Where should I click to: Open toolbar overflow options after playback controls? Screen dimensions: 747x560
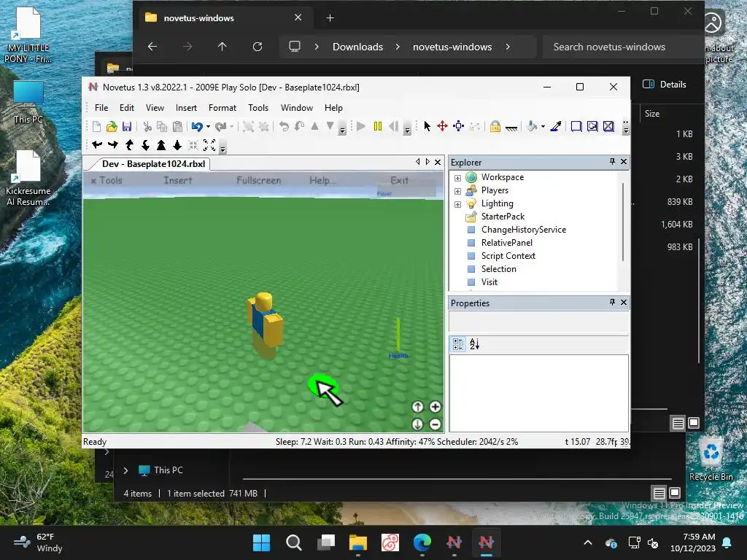(407, 128)
